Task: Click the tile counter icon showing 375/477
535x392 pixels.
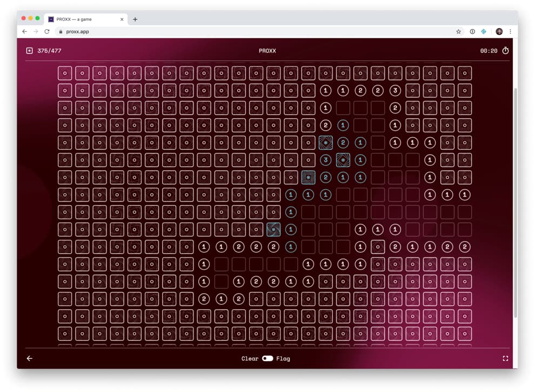Action: point(29,51)
